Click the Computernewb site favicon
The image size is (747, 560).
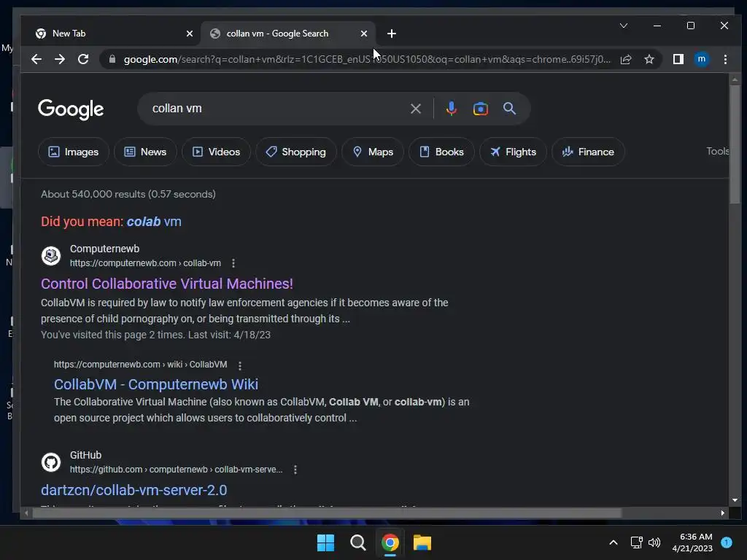point(51,256)
